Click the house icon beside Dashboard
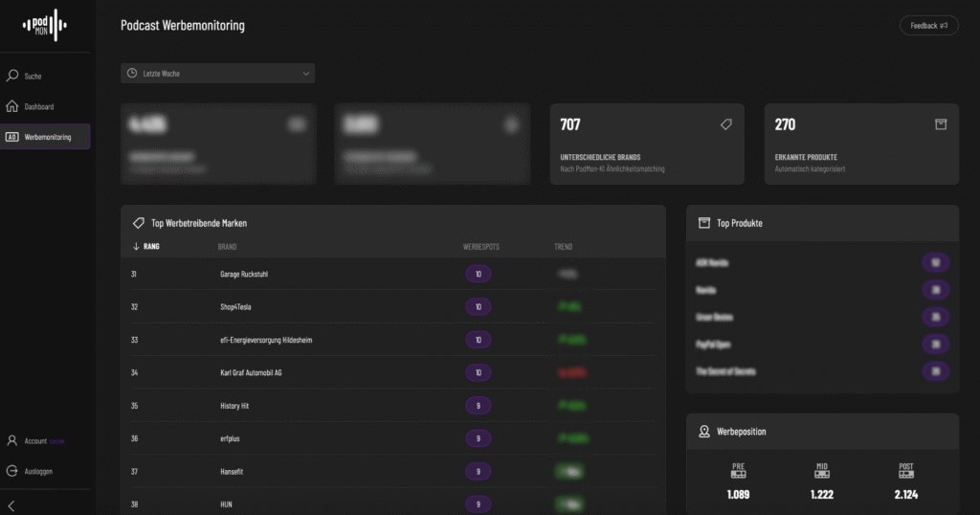Screen dimensions: 980x515 tap(12, 106)
